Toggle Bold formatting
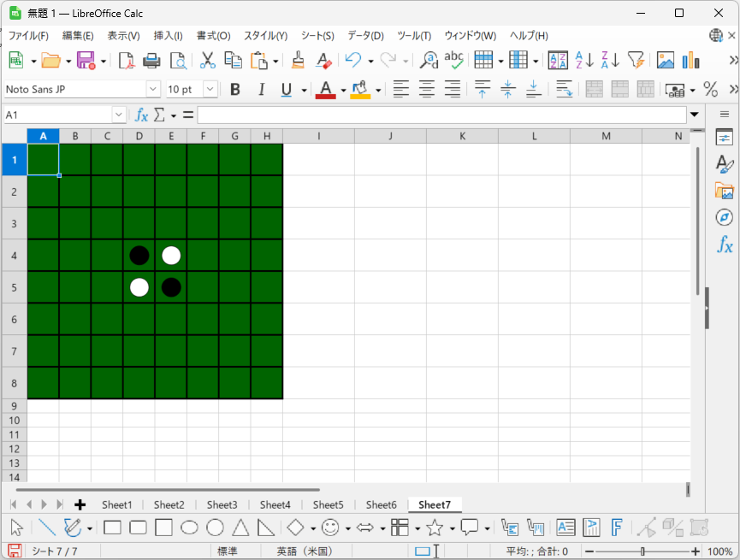This screenshot has width=740, height=560. click(235, 89)
